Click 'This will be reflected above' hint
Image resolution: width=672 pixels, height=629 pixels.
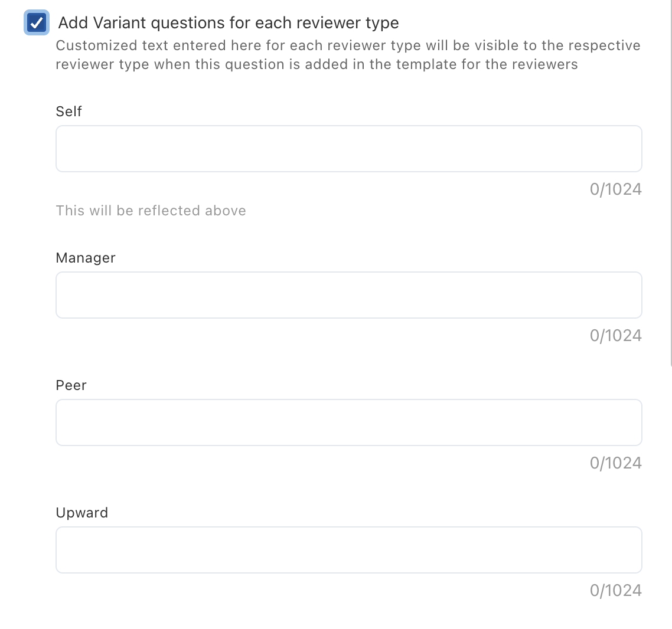(x=151, y=211)
